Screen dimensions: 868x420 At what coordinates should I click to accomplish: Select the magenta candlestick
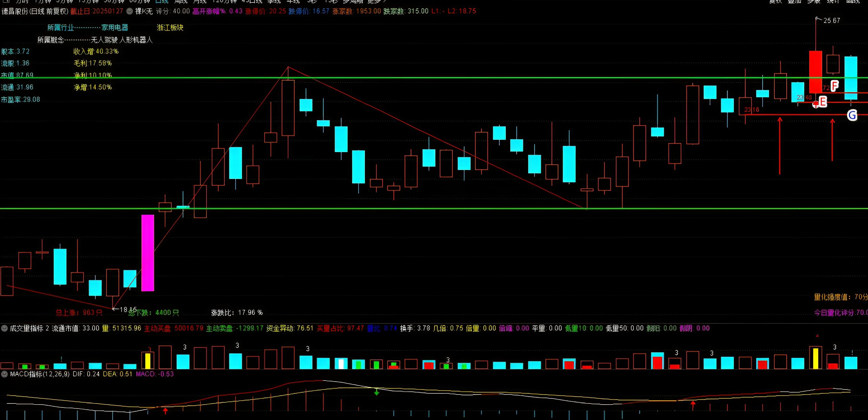coord(148,253)
